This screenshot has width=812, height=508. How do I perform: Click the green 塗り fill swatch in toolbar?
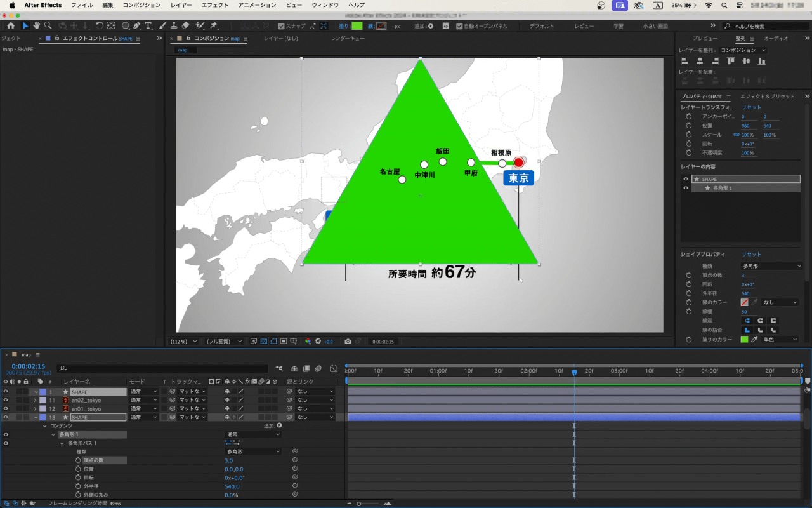pyautogui.click(x=357, y=26)
